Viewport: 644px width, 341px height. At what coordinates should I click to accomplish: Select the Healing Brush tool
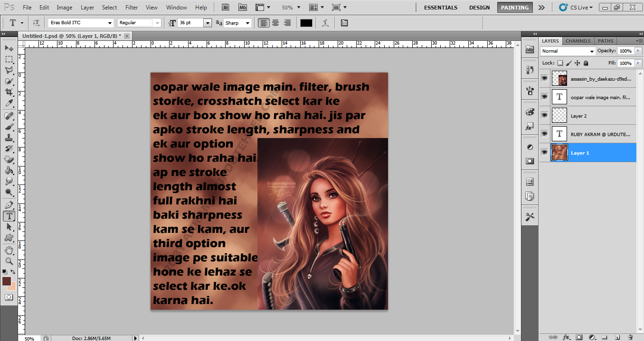[9, 116]
